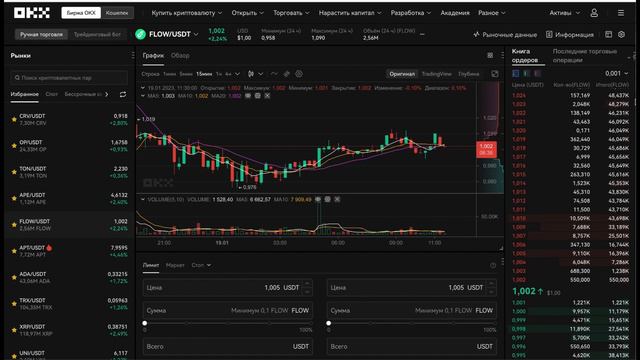Select Трейдинговый бот mode

click(97, 35)
